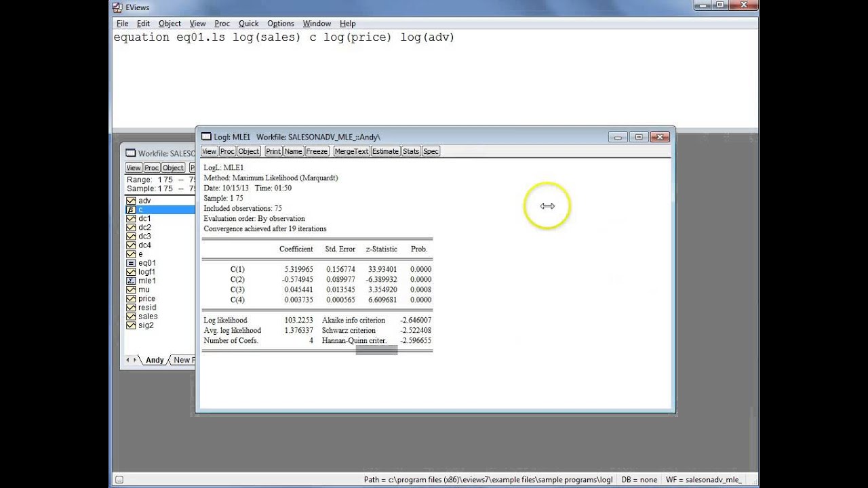The image size is (868, 488).
Task: Click the z-Statistic column header
Action: coord(381,249)
